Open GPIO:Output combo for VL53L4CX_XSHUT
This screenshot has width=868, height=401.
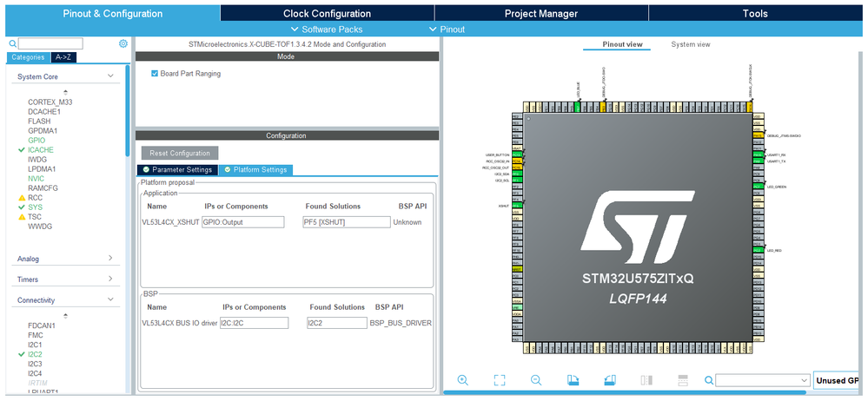click(x=242, y=222)
